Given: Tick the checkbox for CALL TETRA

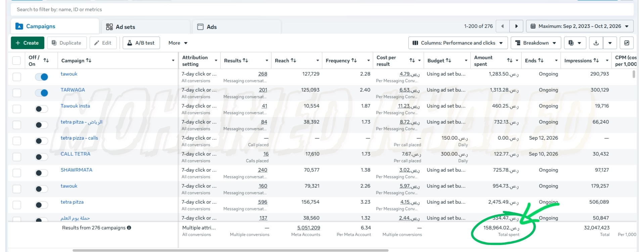Looking at the screenshot, I should (x=17, y=157).
